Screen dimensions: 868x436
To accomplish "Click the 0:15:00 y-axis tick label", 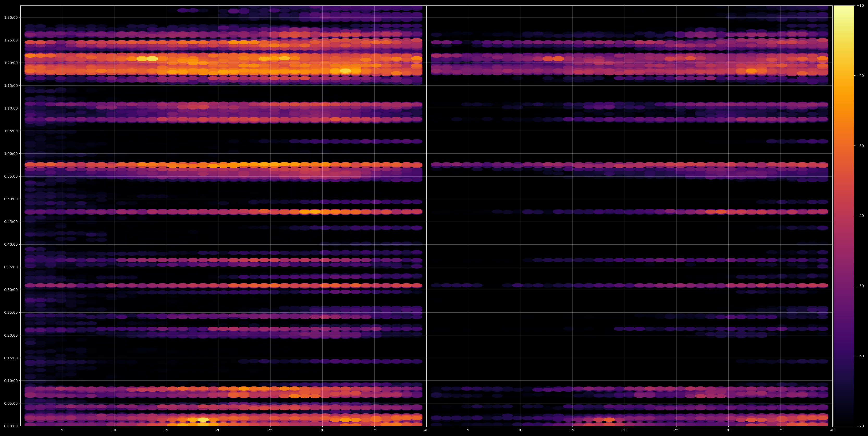I will (x=11, y=358).
